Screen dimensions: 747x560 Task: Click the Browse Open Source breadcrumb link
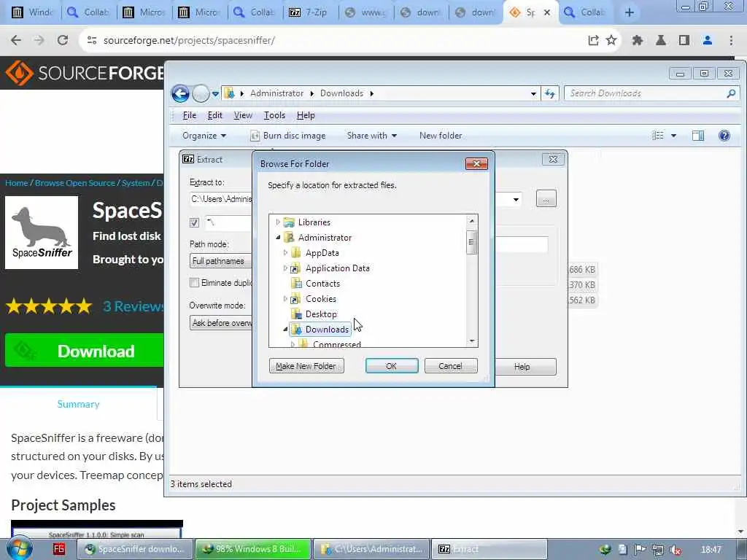75,183
